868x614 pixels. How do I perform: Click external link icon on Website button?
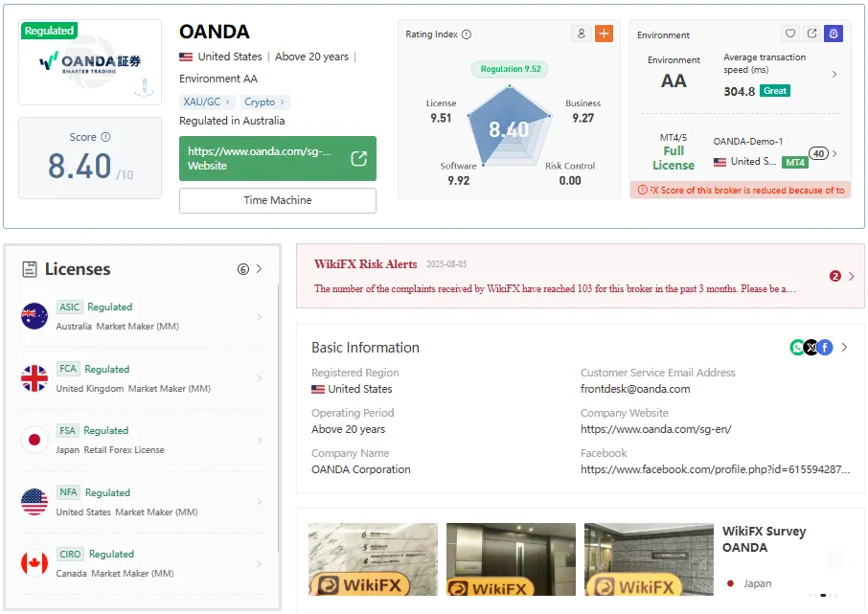[x=359, y=158]
